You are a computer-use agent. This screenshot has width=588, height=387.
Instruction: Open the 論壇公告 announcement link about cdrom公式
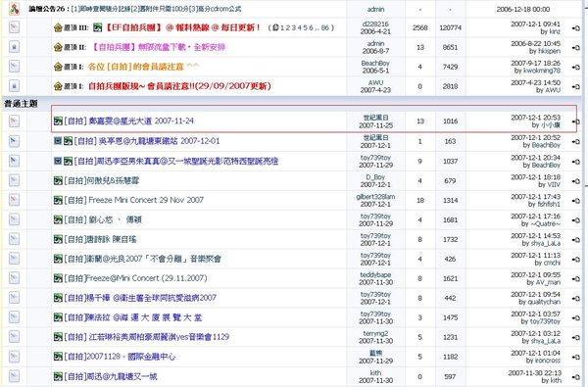pyautogui.click(x=156, y=9)
